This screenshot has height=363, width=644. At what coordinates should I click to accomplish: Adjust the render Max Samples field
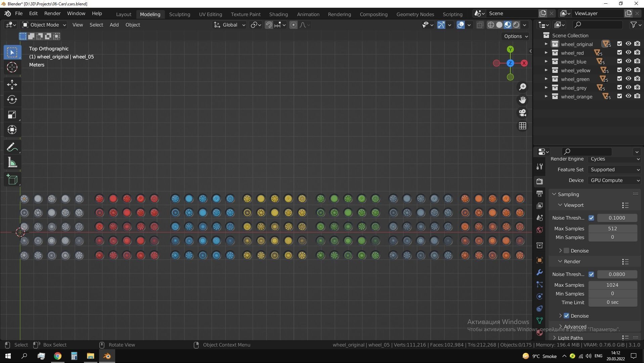click(612, 285)
